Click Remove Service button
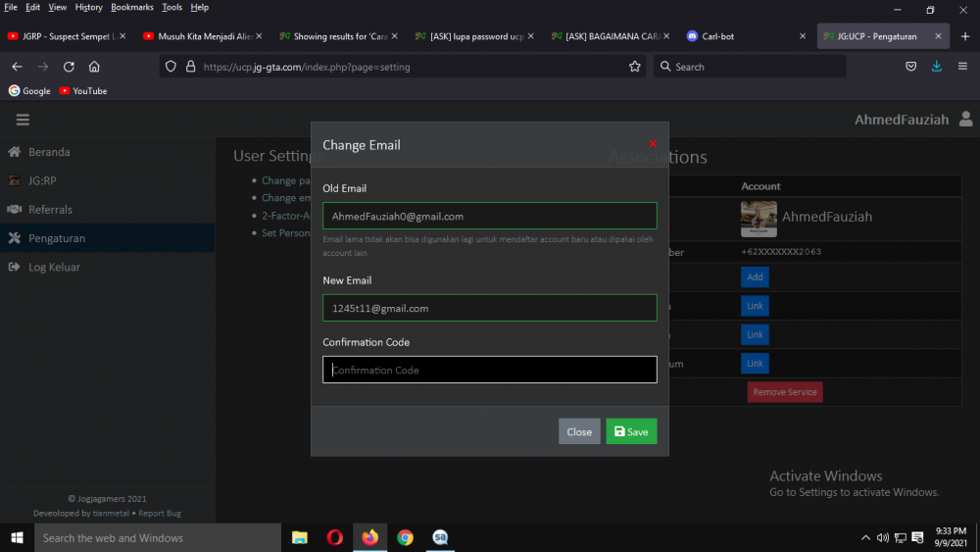Image resolution: width=980 pixels, height=552 pixels. 784,392
